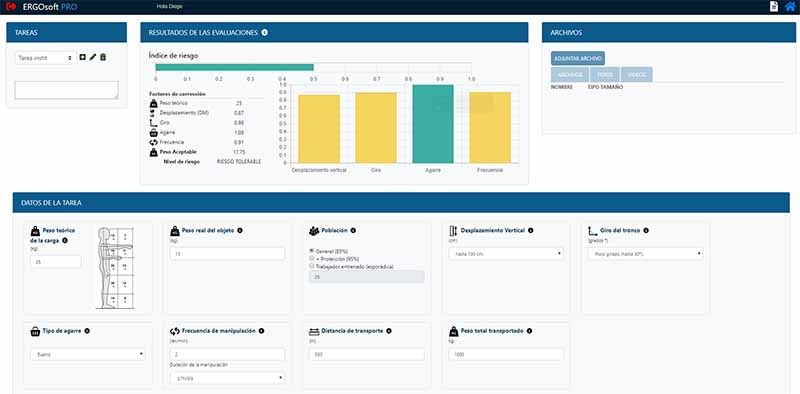This screenshot has width=800, height=394.
Task: Delete the task with trash icon
Action: pos(103,58)
